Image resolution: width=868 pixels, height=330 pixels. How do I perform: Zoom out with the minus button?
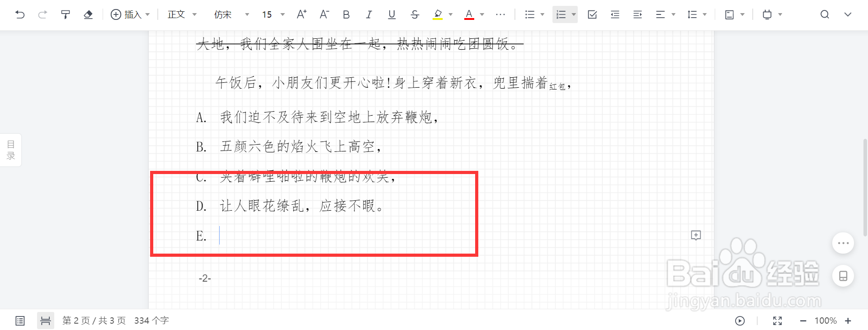[x=803, y=321]
